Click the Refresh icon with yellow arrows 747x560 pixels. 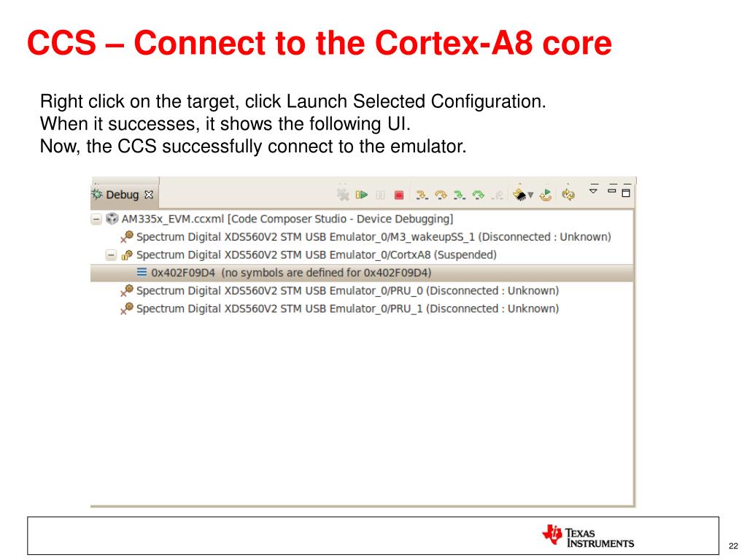[x=568, y=195]
